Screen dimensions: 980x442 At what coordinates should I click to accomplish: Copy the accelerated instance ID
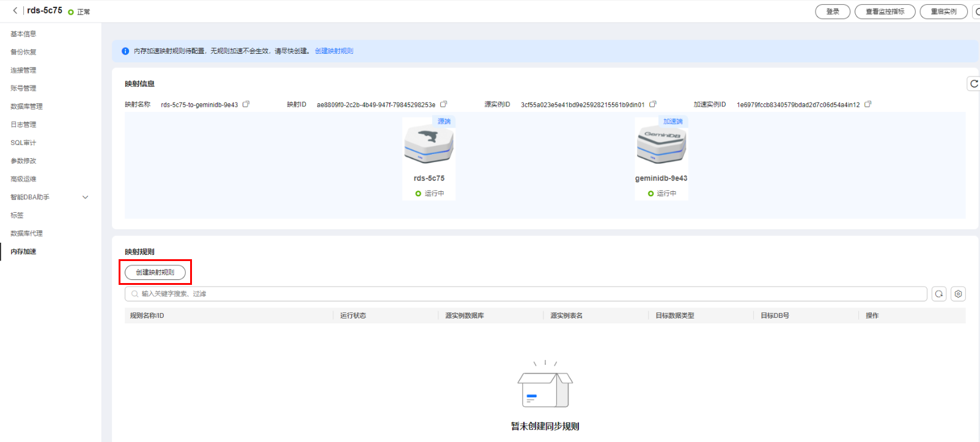click(868, 105)
